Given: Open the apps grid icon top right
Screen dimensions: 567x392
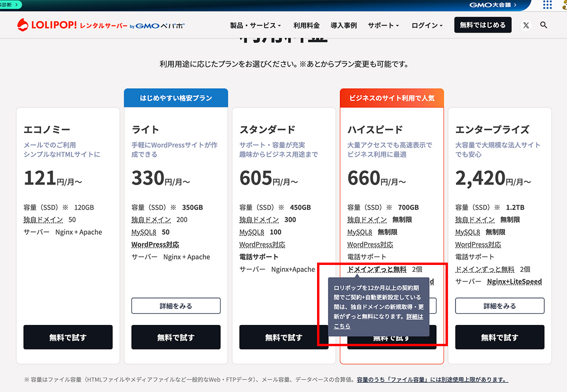Looking at the screenshot, I should tap(547, 5).
